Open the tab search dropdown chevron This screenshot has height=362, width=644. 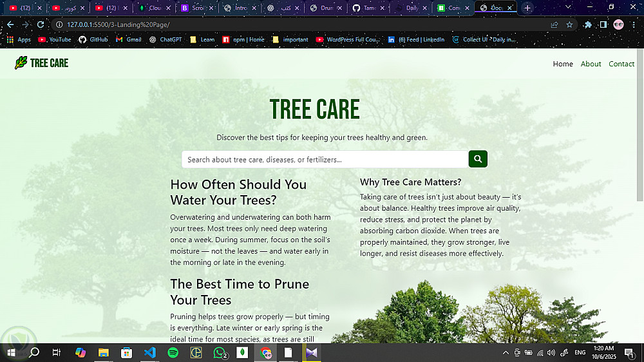click(x=568, y=7)
